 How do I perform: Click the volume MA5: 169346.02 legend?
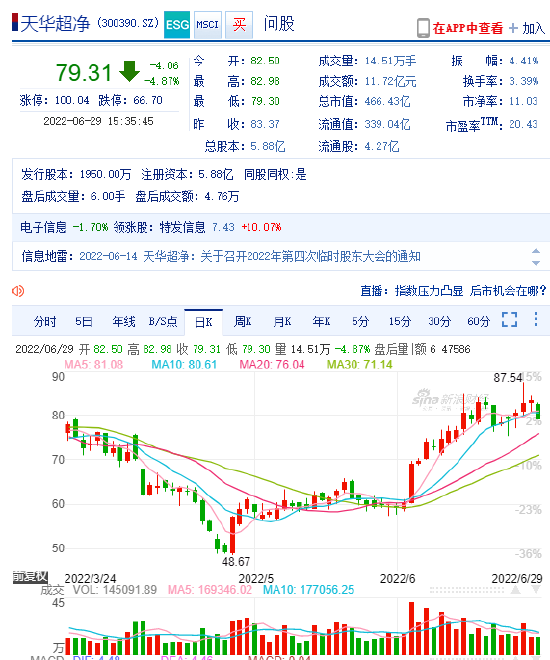210,590
